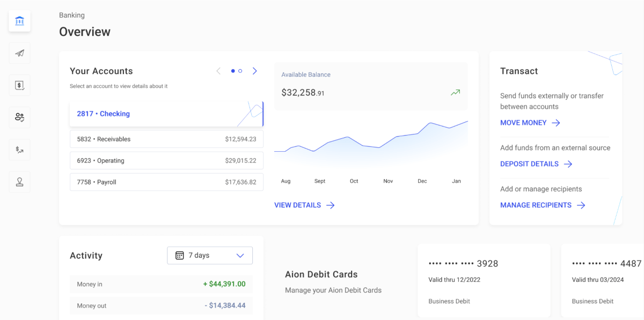The width and height of the screenshot is (644, 320).
Task: Select the first accounts page dot
Action: point(233,71)
